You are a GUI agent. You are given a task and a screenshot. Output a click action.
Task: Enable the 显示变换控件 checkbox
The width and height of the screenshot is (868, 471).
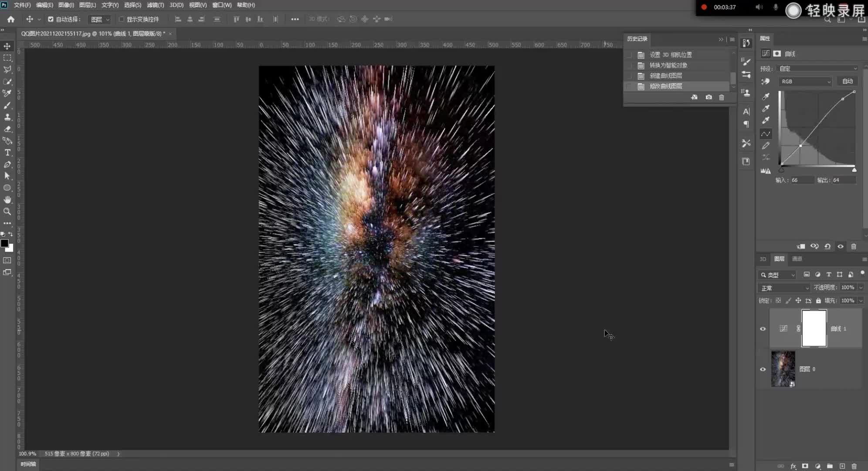122,19
